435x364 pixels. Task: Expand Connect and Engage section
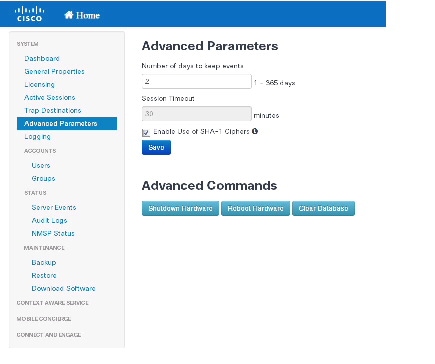click(x=49, y=335)
